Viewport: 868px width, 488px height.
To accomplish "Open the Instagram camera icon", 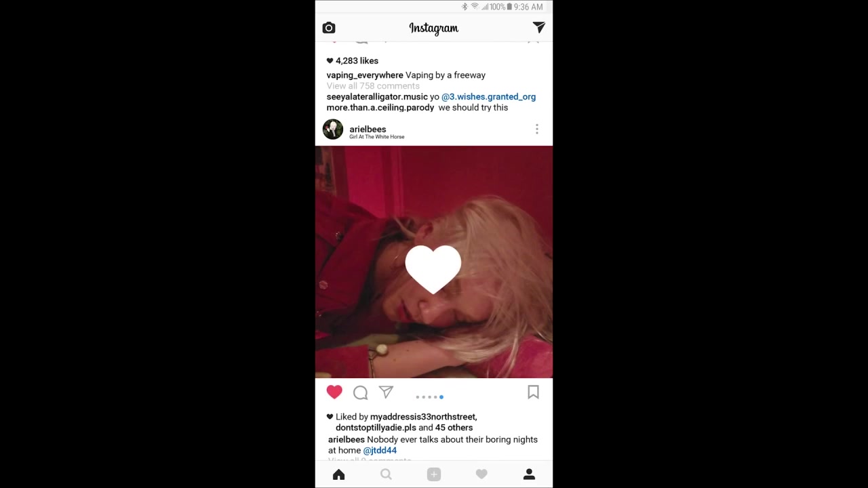I will point(329,28).
